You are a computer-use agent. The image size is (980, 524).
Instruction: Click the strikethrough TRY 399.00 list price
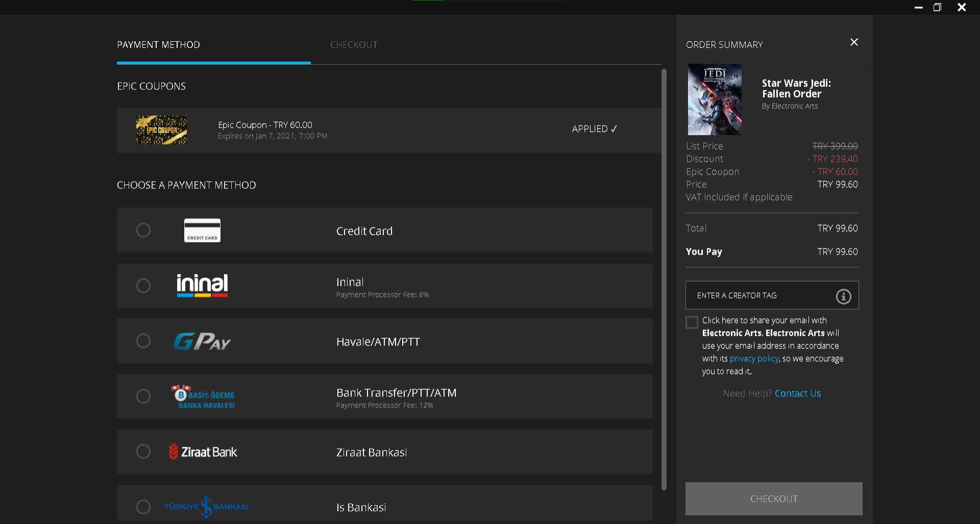835,146
